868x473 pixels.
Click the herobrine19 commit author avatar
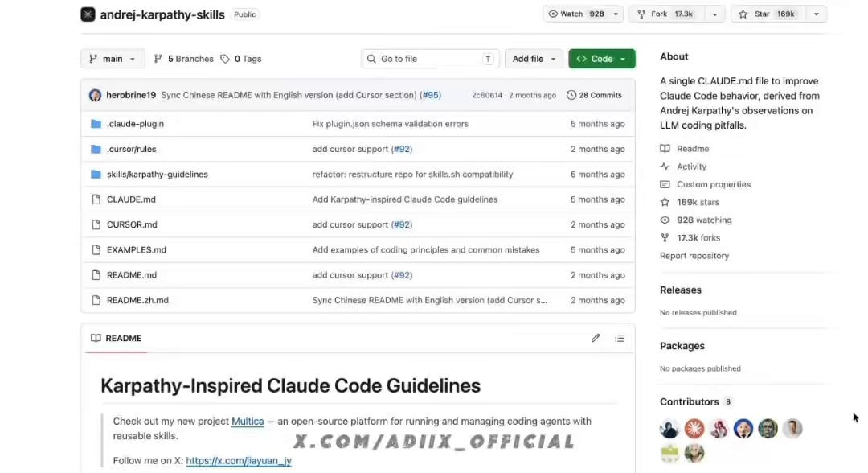tap(95, 95)
